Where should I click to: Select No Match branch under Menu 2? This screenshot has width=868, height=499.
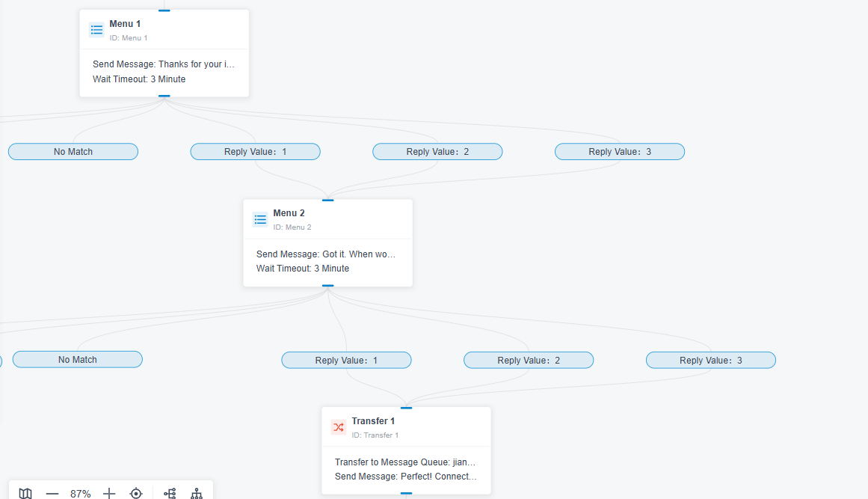coord(78,359)
